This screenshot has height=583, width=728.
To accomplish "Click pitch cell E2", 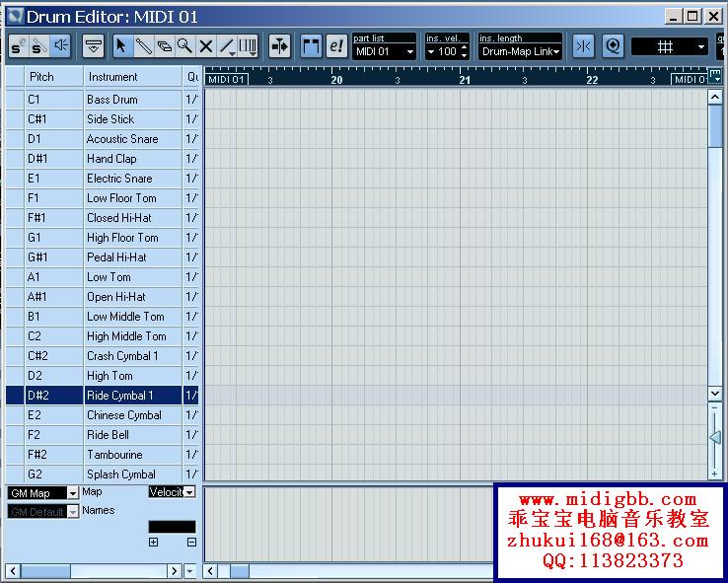I will 53,415.
